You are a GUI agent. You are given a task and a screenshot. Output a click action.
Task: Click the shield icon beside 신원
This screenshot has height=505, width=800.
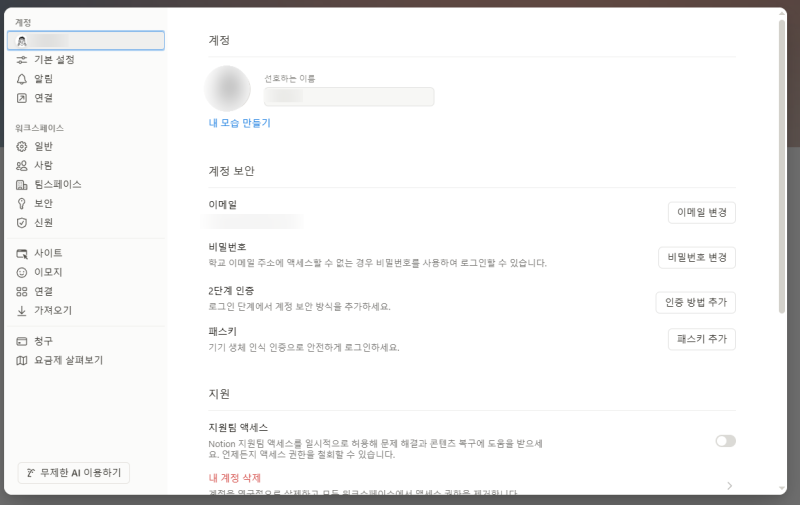(21, 222)
